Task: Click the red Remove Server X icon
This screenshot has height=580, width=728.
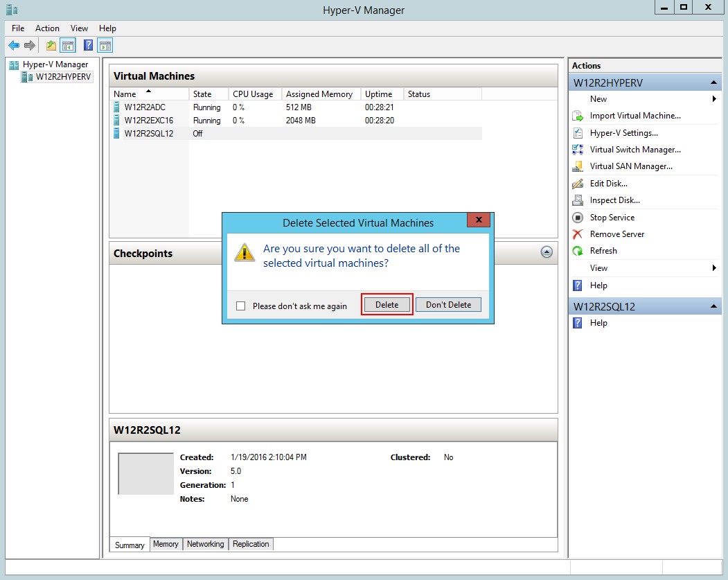Action: point(578,234)
